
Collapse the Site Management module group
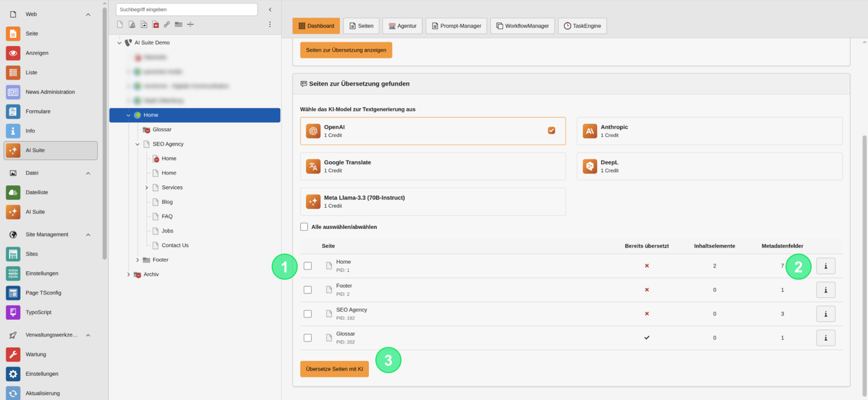(88, 235)
